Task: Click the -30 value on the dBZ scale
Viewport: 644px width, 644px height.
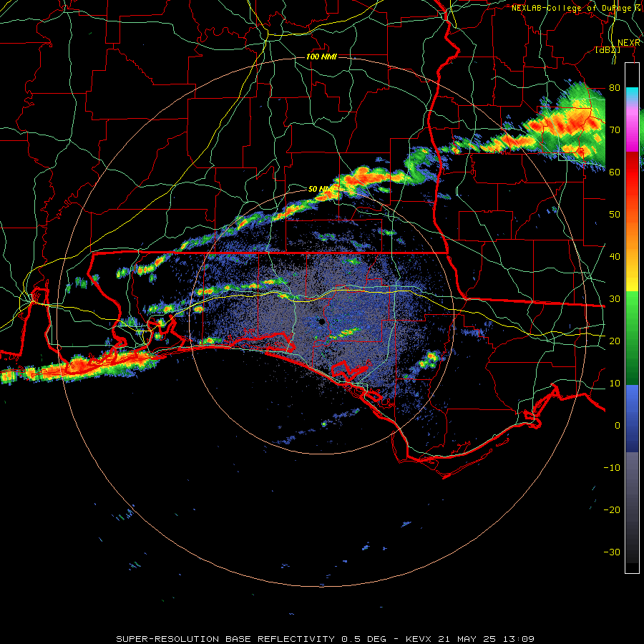Action: coord(612,552)
